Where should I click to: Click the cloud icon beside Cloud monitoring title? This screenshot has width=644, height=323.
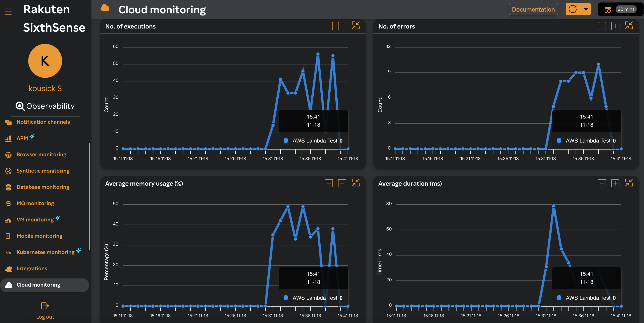tap(105, 8)
